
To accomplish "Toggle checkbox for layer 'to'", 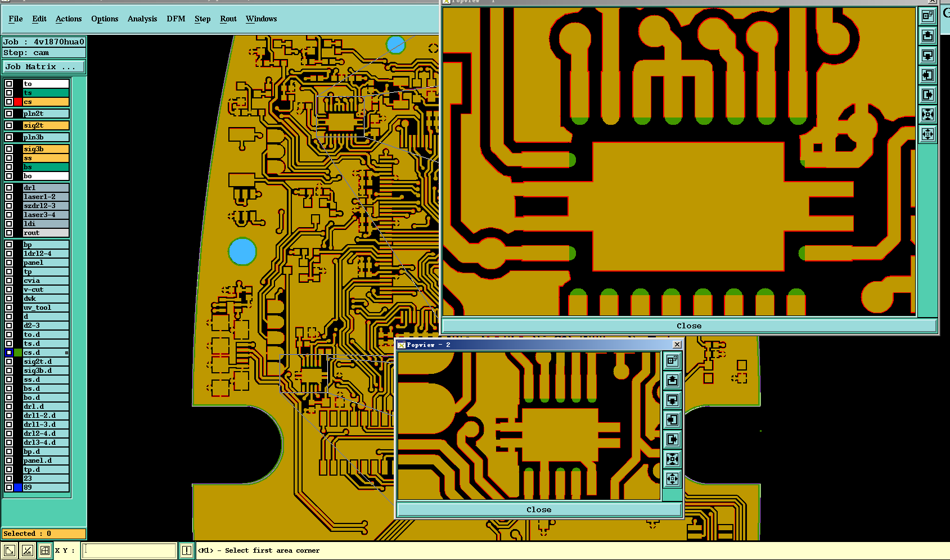I will point(9,84).
